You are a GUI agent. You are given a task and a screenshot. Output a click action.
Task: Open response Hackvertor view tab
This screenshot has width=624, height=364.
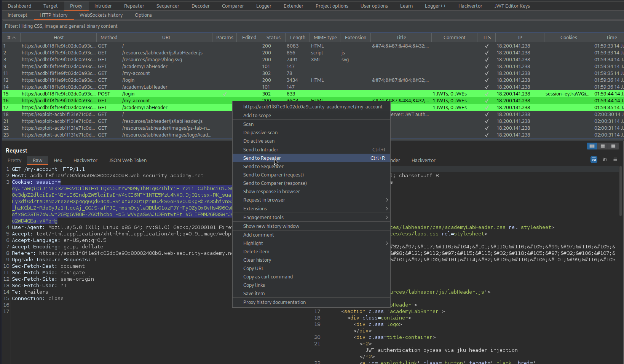[x=423, y=160]
